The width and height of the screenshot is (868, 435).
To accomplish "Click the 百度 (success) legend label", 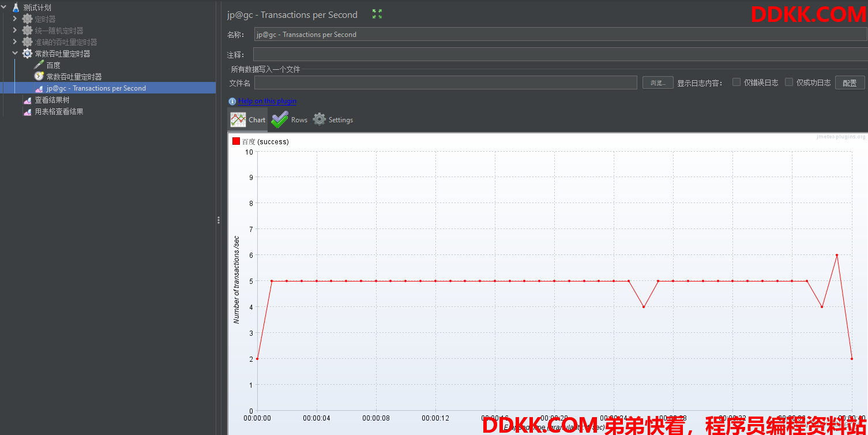I will [x=265, y=141].
